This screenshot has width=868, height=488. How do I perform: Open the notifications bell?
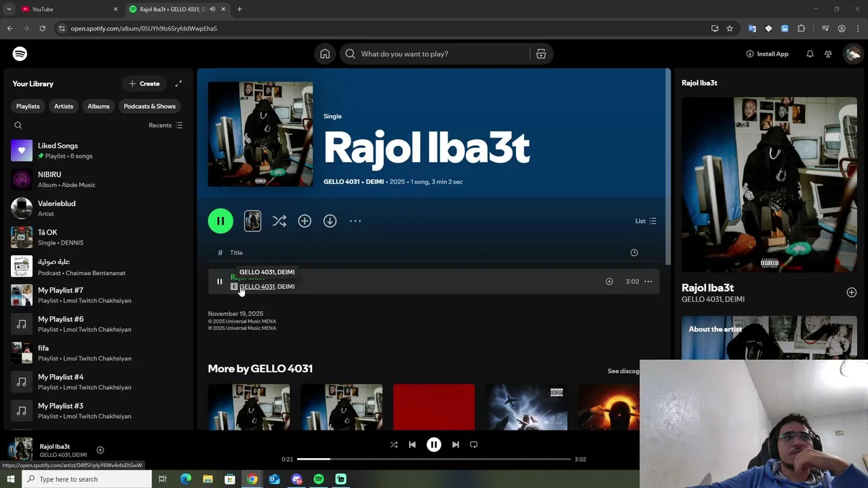(x=810, y=54)
